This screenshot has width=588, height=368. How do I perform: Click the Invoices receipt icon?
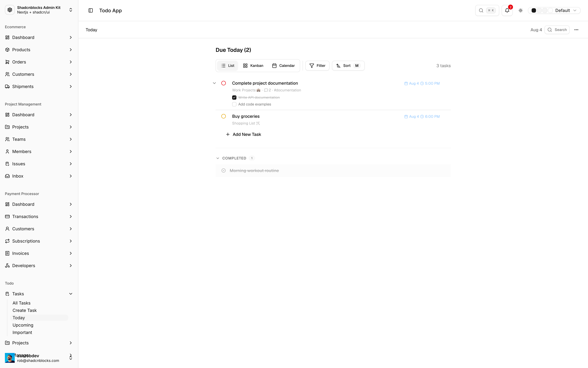tap(7, 253)
